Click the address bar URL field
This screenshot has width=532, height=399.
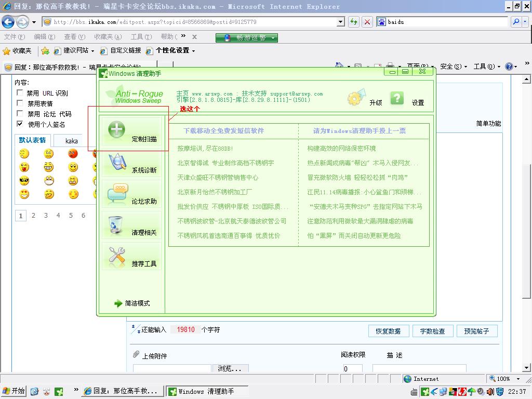pyautogui.click(x=193, y=22)
